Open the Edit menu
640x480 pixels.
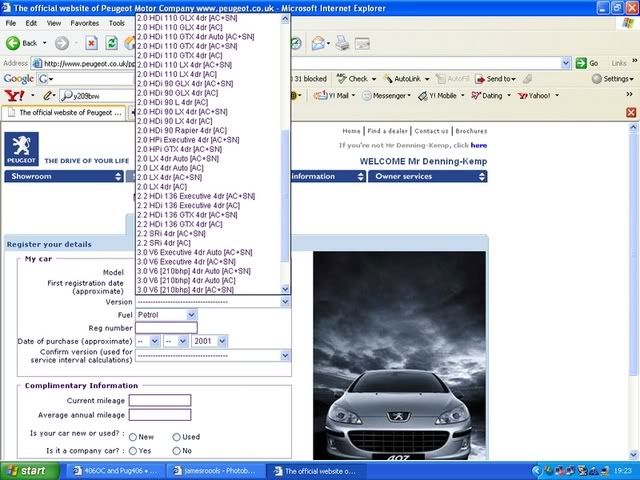tap(31, 23)
